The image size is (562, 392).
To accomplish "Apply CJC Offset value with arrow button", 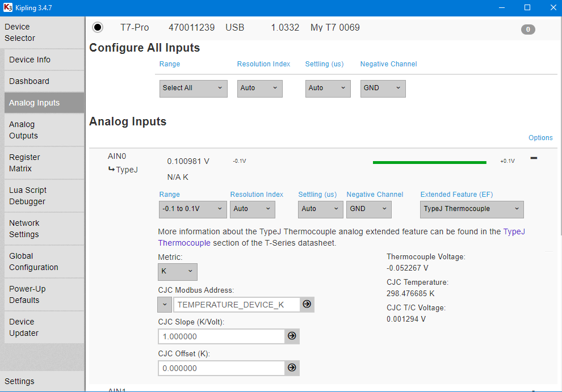I will tap(292, 368).
